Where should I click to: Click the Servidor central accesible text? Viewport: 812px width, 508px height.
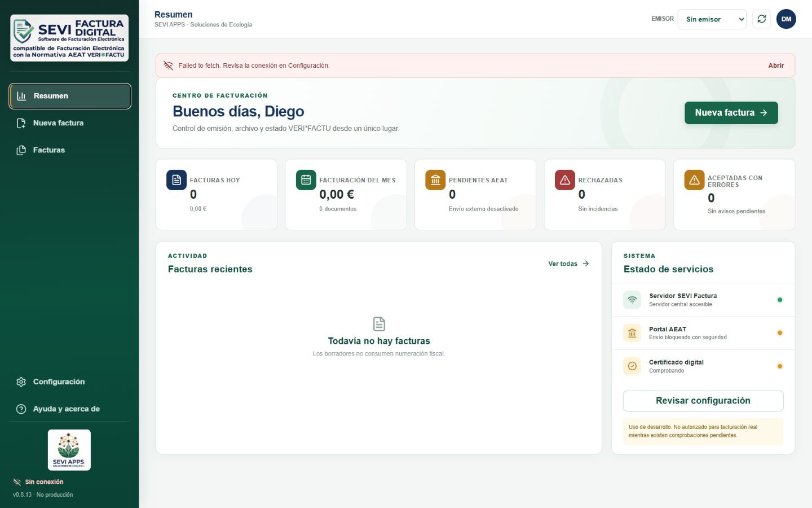[680, 304]
